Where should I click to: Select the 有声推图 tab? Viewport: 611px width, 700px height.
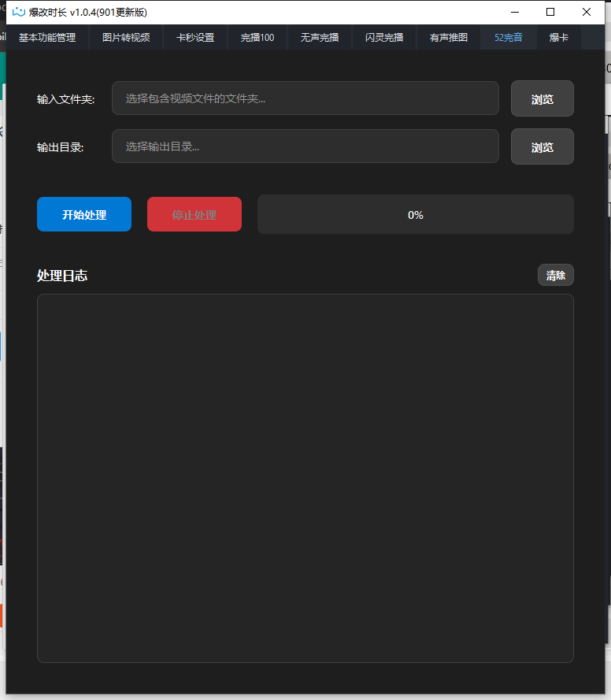pos(449,37)
